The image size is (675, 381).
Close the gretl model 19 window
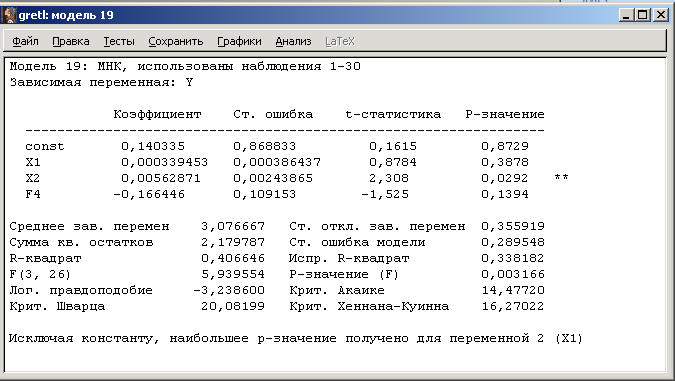pos(660,15)
